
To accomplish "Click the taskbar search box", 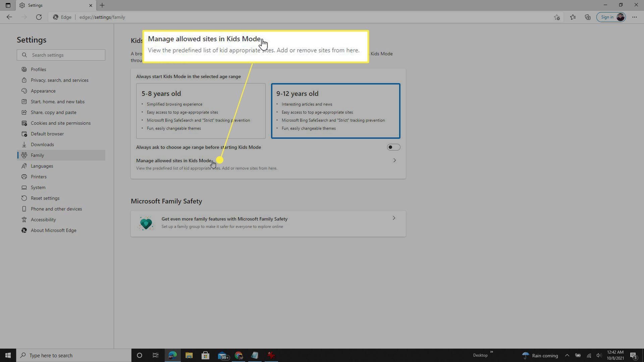I will (x=74, y=355).
